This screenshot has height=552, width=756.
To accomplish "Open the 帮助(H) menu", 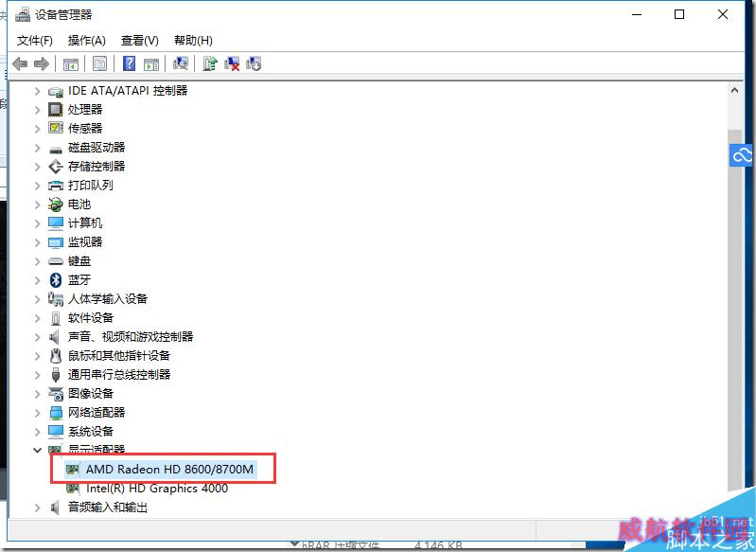I will pyautogui.click(x=193, y=41).
